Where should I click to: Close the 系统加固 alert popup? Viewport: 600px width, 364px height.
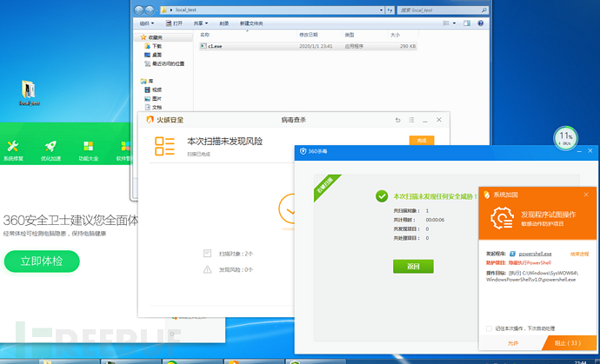(x=586, y=195)
